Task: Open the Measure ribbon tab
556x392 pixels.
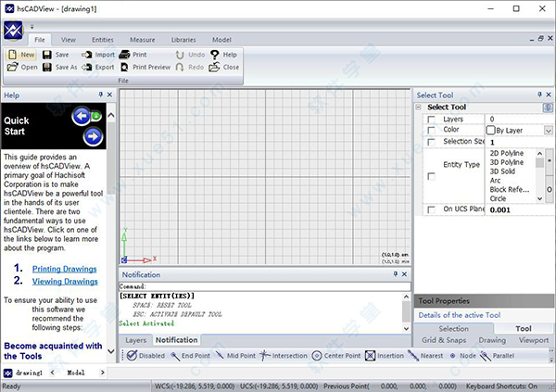Action: coord(142,40)
